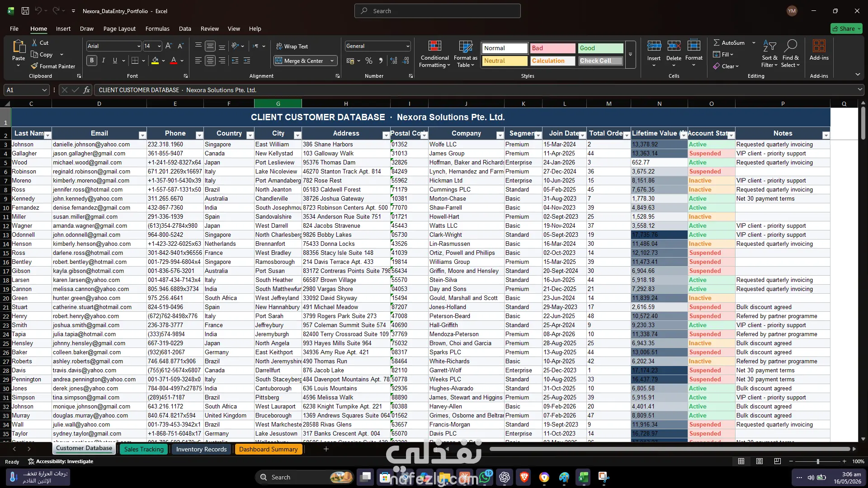
Task: Open the Add-ins icon
Action: pos(819,46)
